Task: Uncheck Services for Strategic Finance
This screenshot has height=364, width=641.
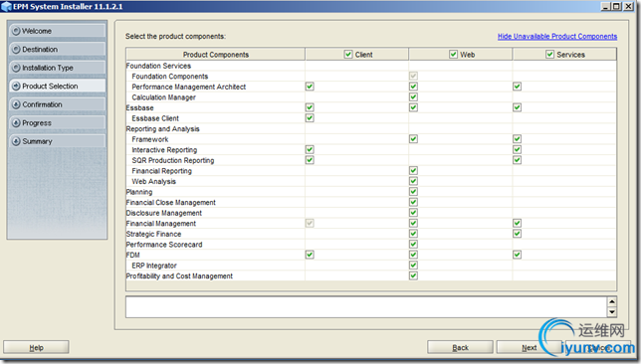Action: (x=518, y=234)
